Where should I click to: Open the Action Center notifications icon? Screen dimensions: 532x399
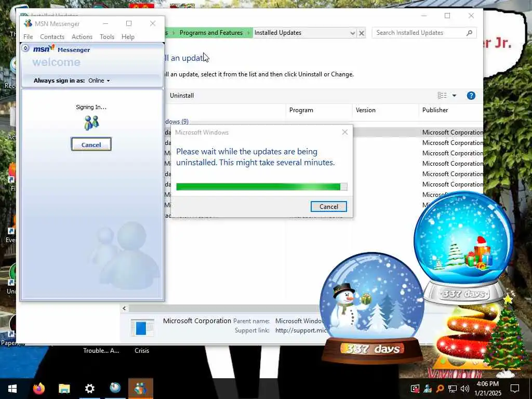point(515,389)
